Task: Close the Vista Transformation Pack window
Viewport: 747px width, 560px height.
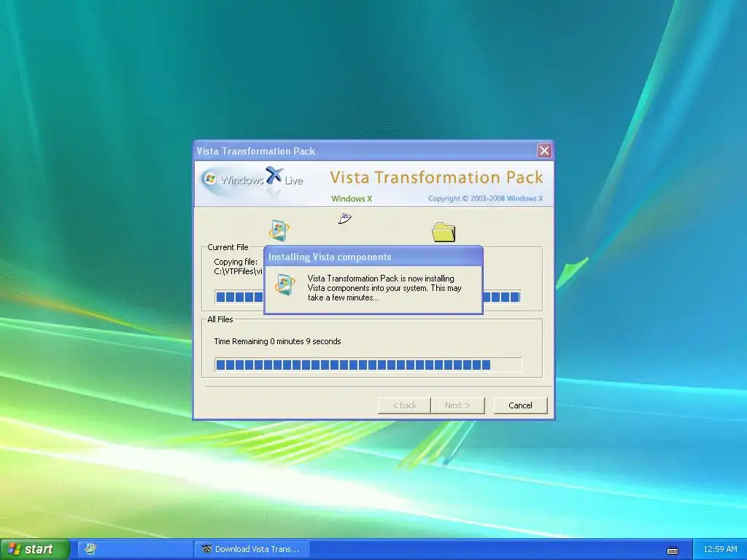Action: coord(544,151)
